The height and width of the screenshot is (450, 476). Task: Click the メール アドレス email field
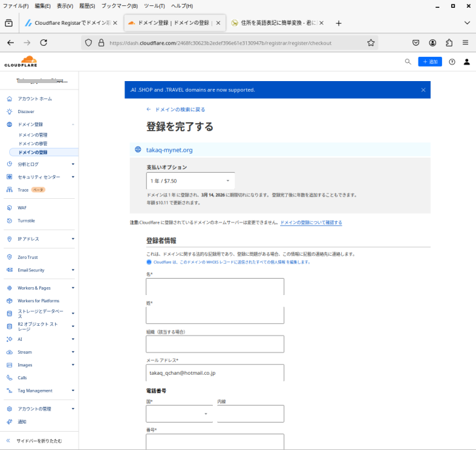click(x=215, y=373)
